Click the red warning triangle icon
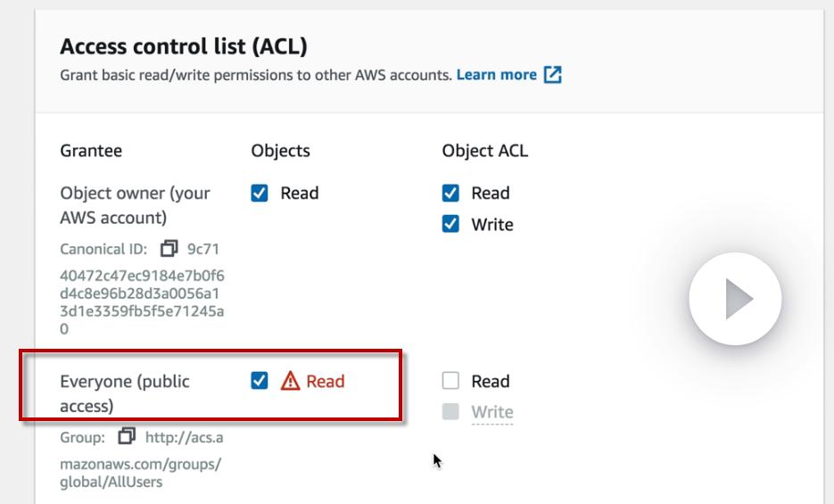Image resolution: width=834 pixels, height=504 pixels. 290,382
